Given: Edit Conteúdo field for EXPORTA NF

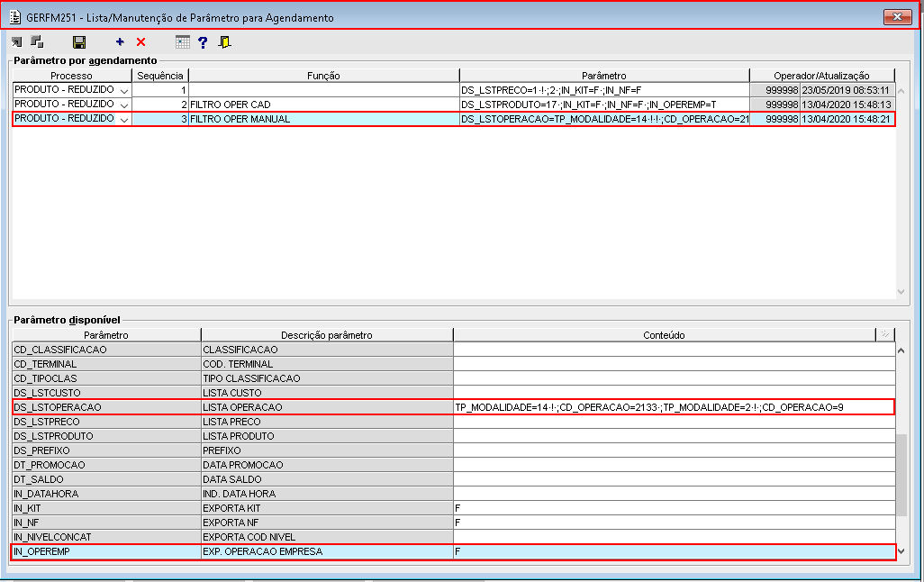Looking at the screenshot, I should (x=675, y=523).
